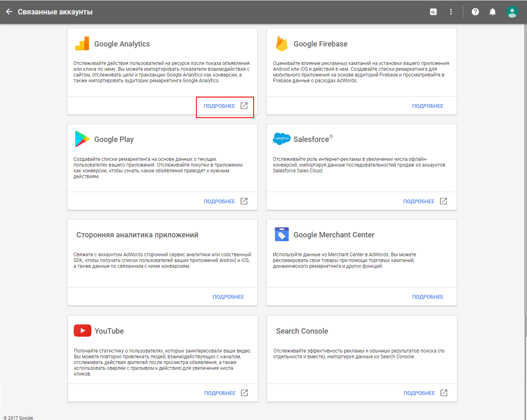Click the Merchant Center description paragraph
Viewport: 527px width, 420px height.
[345, 260]
